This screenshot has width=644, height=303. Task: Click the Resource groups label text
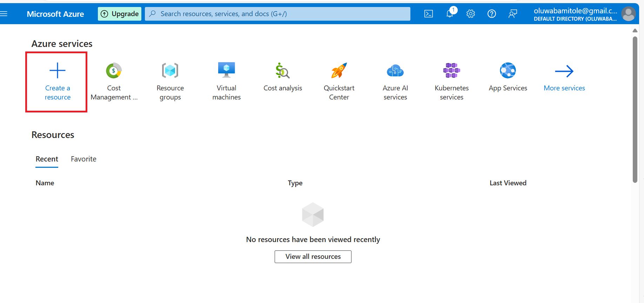170,92
